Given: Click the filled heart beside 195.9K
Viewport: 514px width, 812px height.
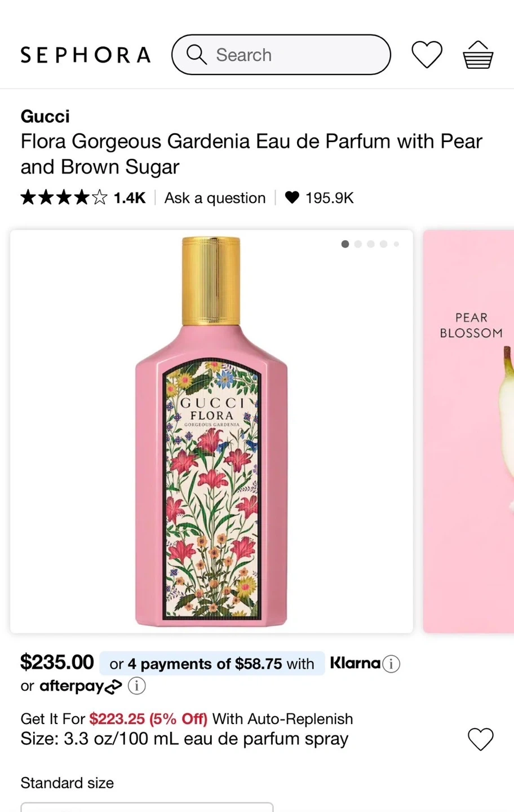Looking at the screenshot, I should pyautogui.click(x=292, y=197).
